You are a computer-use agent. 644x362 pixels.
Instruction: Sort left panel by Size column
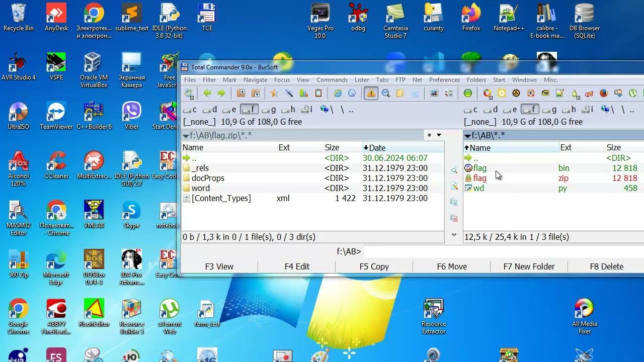click(x=342, y=147)
